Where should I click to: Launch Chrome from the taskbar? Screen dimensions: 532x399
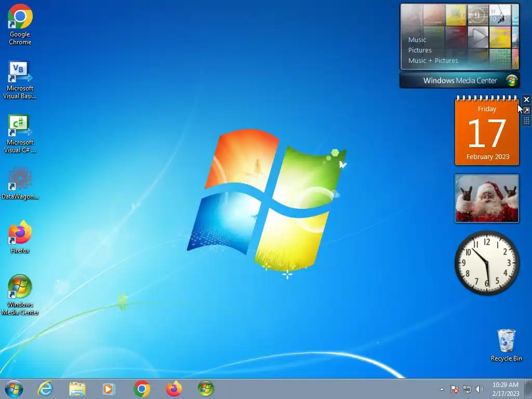pyautogui.click(x=142, y=389)
